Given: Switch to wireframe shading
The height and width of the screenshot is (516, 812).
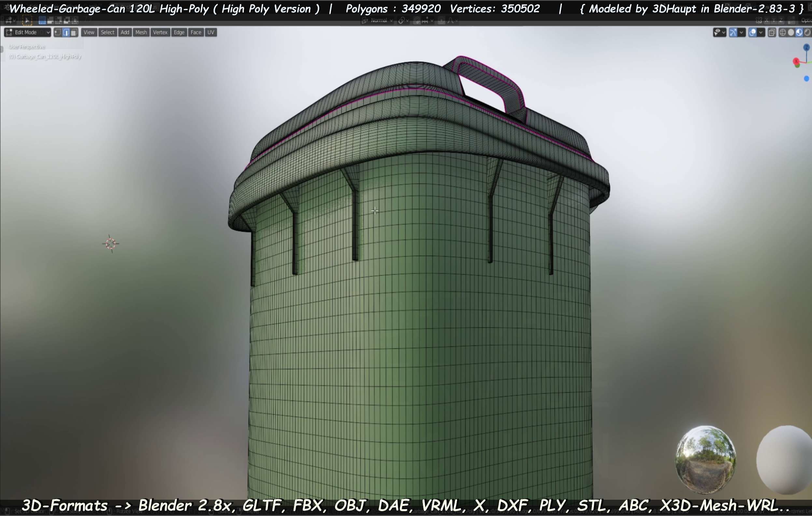Looking at the screenshot, I should coord(783,32).
